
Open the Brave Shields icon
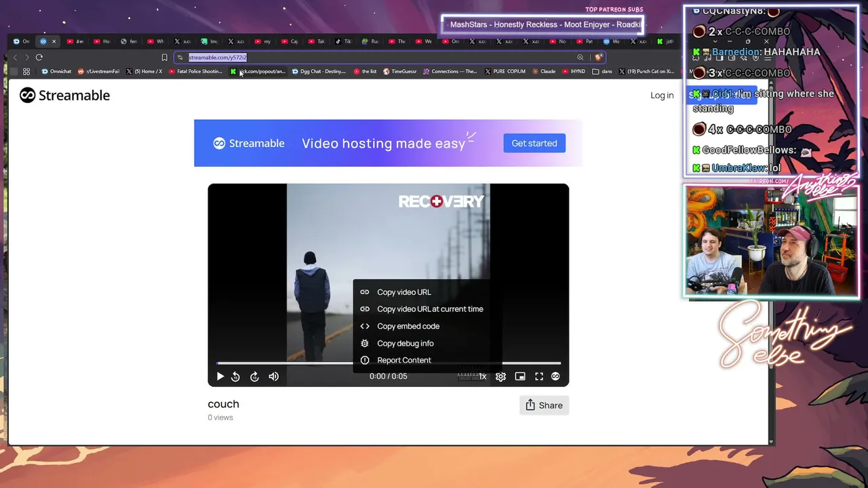point(597,58)
